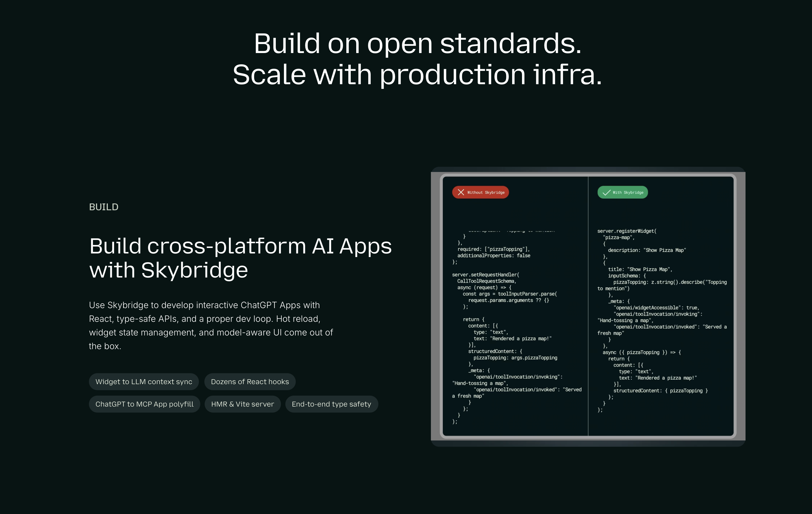Image resolution: width=812 pixels, height=514 pixels.
Task: Click the Build cross-platform AI Apps heading
Action: click(x=240, y=258)
